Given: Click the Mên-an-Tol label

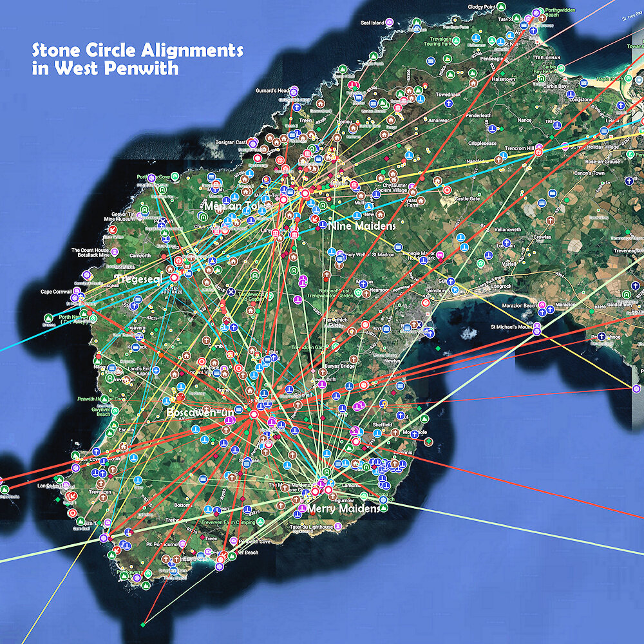Looking at the screenshot, I should point(233,206).
